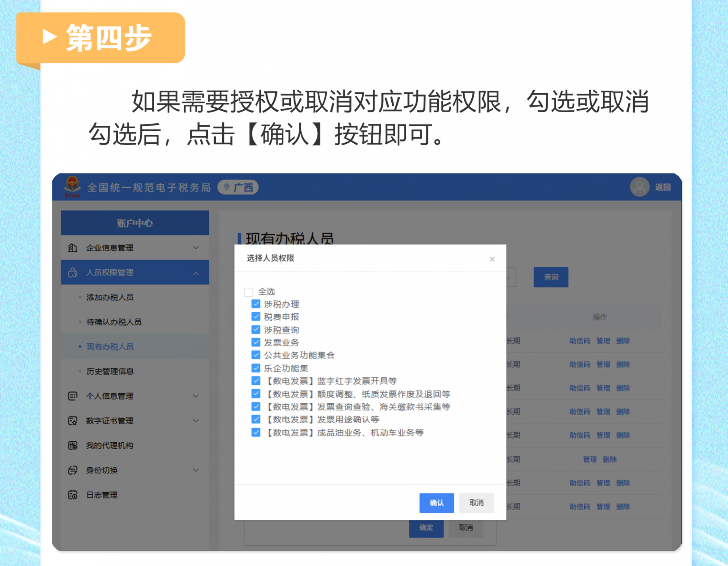Uncheck 【数电发票】发票用途确认等 checkbox

(256, 419)
